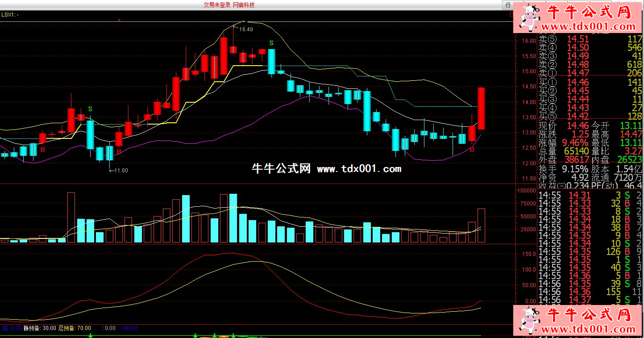
Task: Click the 买① bid price 14.46
Action: click(578, 82)
